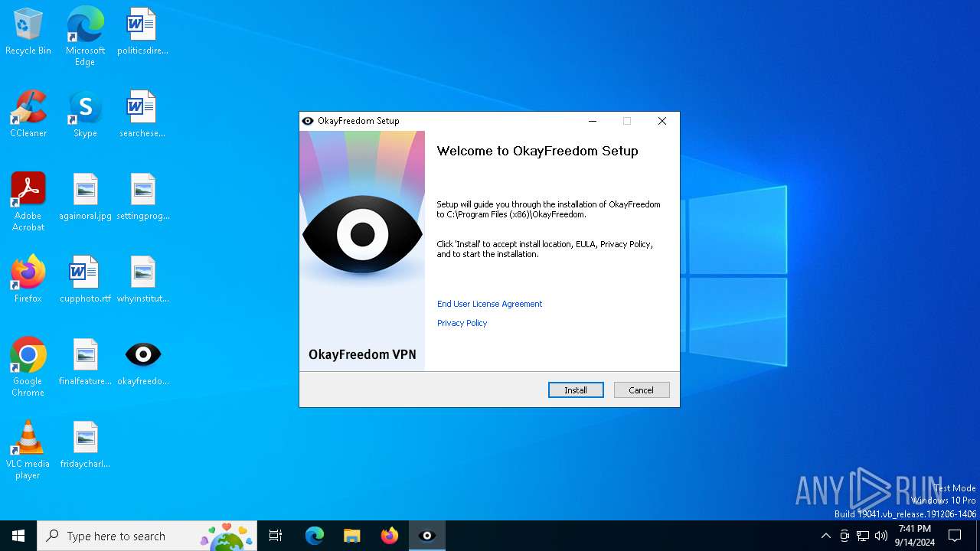Cancel the OkayFreedom setup
The width and height of the screenshot is (980, 551).
pyautogui.click(x=642, y=390)
